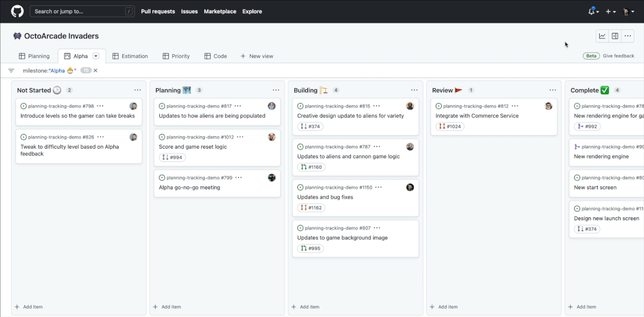
Task: Open issue 'Updates to how aliens are being populated'
Action: coord(212,116)
